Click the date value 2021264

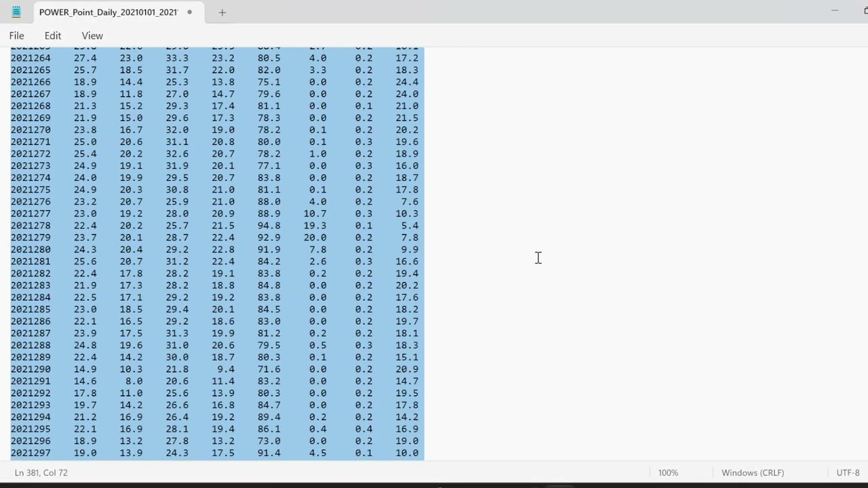pyautogui.click(x=31, y=58)
